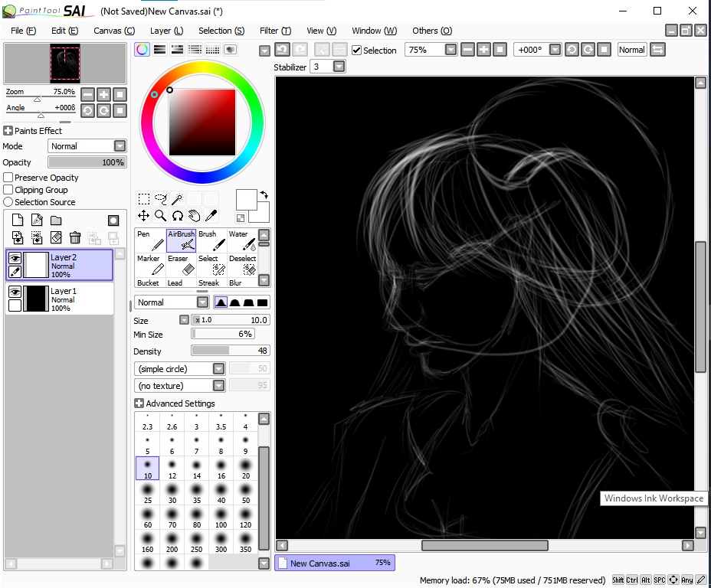Pick the move layer tool

coord(144,216)
